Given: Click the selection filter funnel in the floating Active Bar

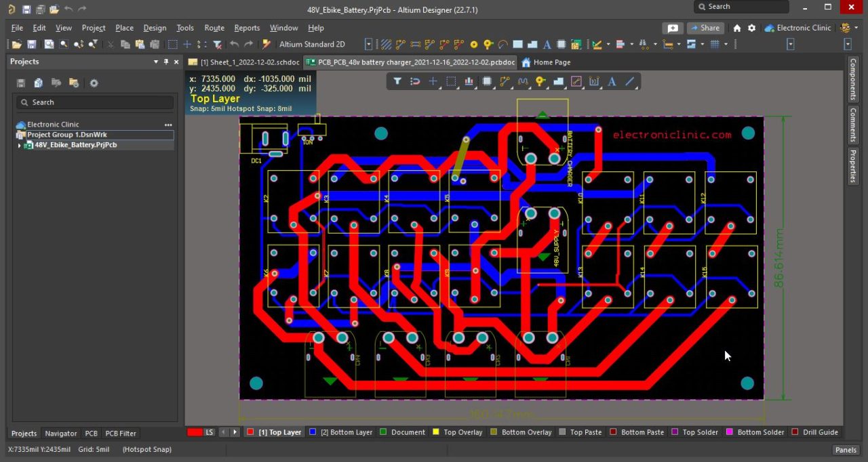Looking at the screenshot, I should point(397,81).
